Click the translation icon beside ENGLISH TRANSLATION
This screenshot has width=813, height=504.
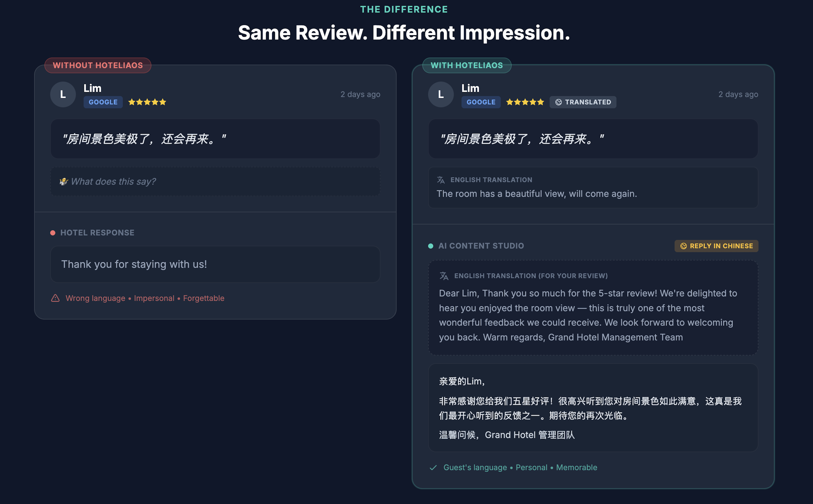click(441, 179)
